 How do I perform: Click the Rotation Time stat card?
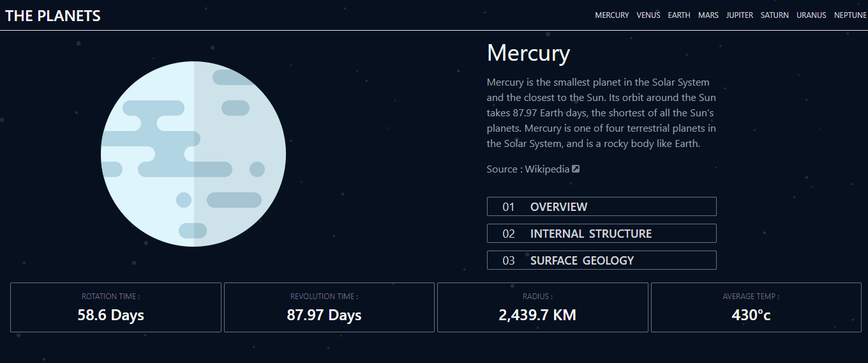(x=116, y=307)
